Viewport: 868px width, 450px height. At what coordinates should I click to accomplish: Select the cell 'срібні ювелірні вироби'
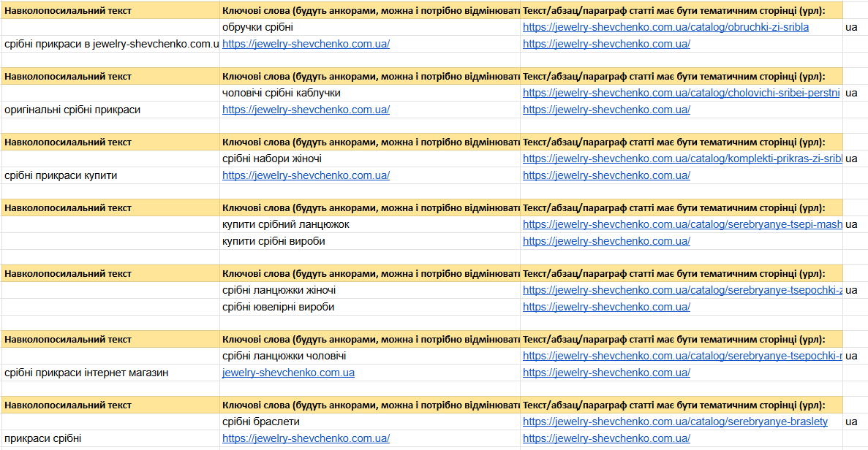(x=370, y=307)
